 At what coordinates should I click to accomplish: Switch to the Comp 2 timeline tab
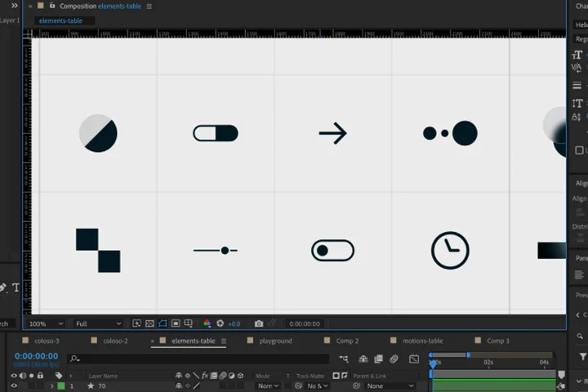click(x=347, y=341)
